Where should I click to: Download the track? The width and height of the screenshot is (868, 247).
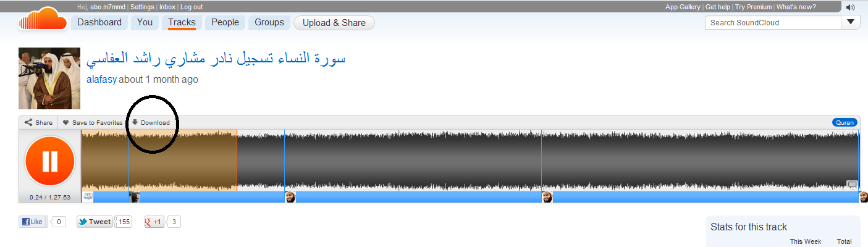coord(151,122)
